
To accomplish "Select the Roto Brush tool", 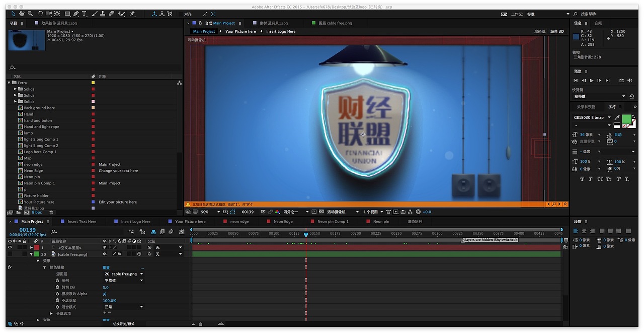I will click(x=121, y=14).
